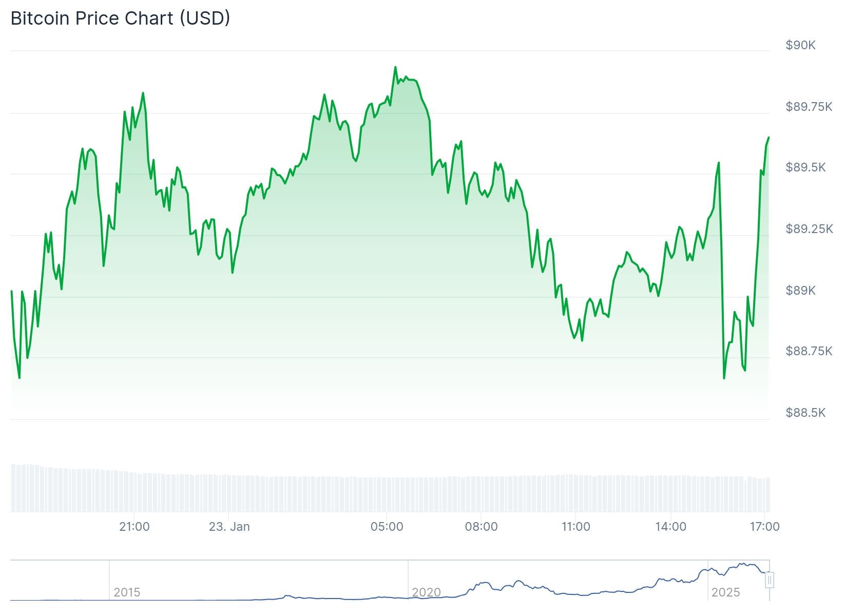Image resolution: width=844 pixels, height=616 pixels.
Task: Click the highest peak of the price line
Action: (395, 67)
